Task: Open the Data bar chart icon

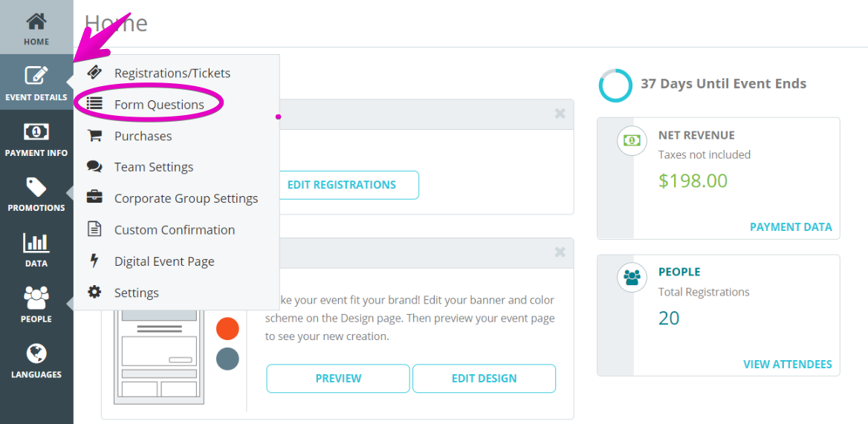Action: (36, 242)
